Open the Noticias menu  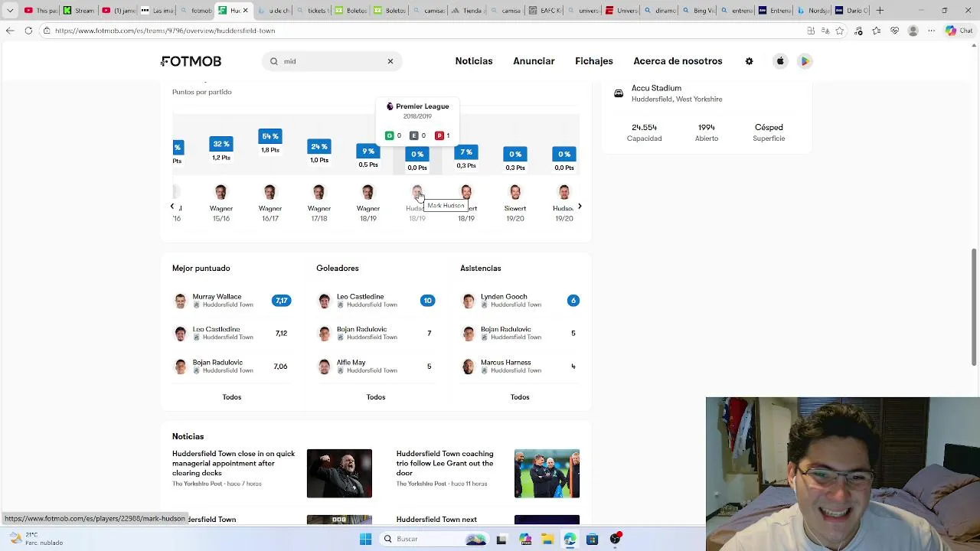point(474,61)
